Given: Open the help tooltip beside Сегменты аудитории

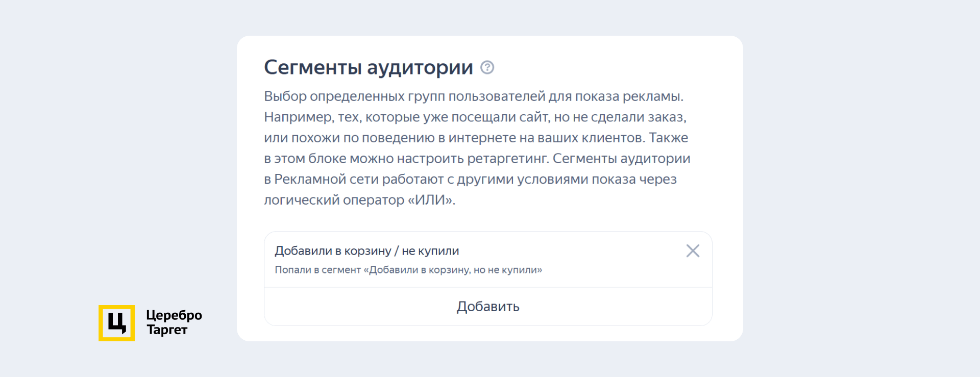Looking at the screenshot, I should coord(487,67).
